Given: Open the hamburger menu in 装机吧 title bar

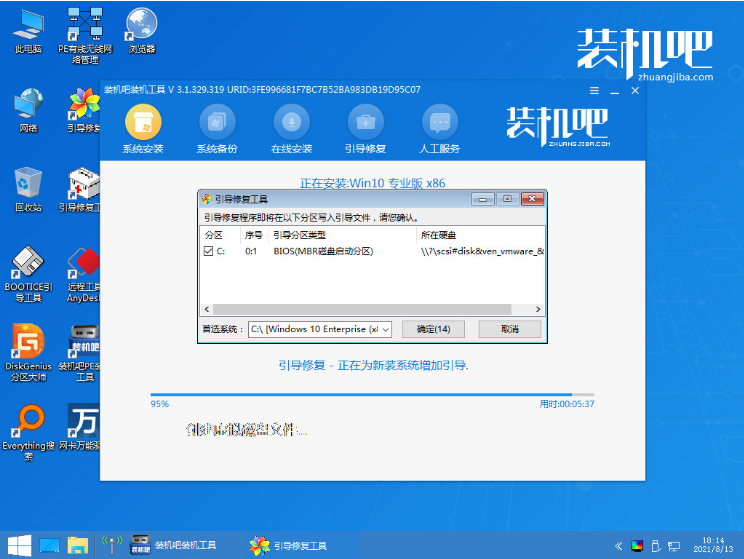Looking at the screenshot, I should (x=594, y=90).
